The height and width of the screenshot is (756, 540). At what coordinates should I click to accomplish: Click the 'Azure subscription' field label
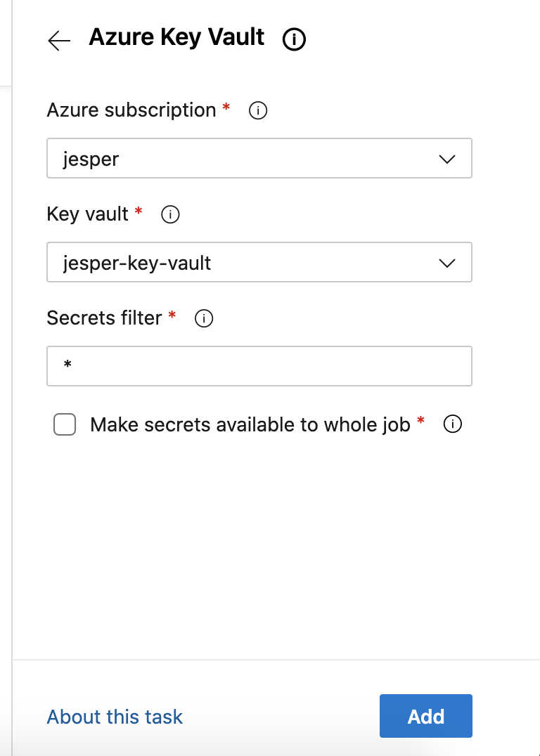(131, 110)
